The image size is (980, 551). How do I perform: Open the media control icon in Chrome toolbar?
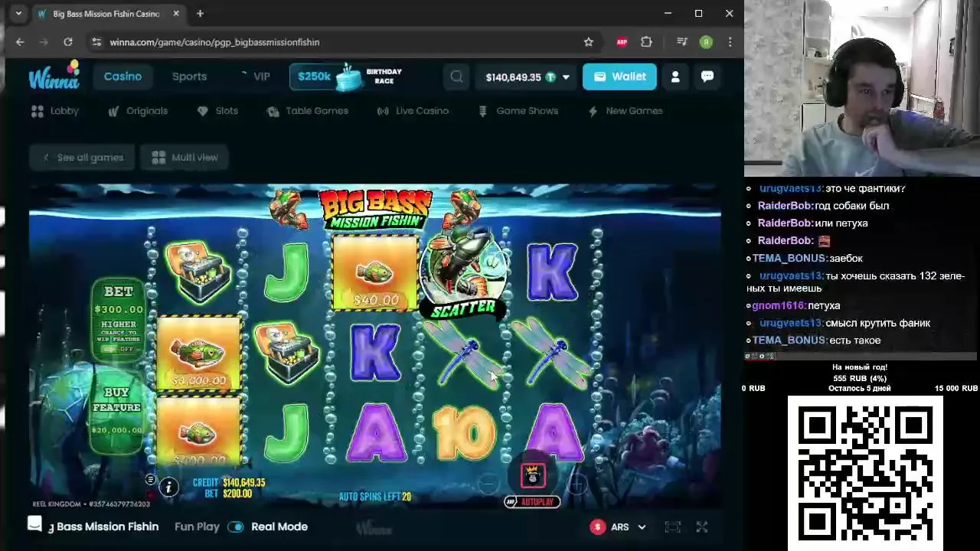[682, 42]
